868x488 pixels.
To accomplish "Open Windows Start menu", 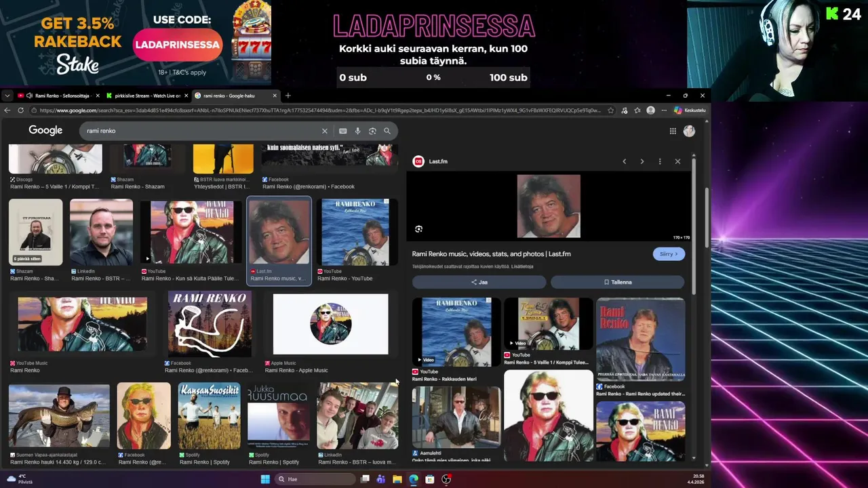I will click(265, 479).
